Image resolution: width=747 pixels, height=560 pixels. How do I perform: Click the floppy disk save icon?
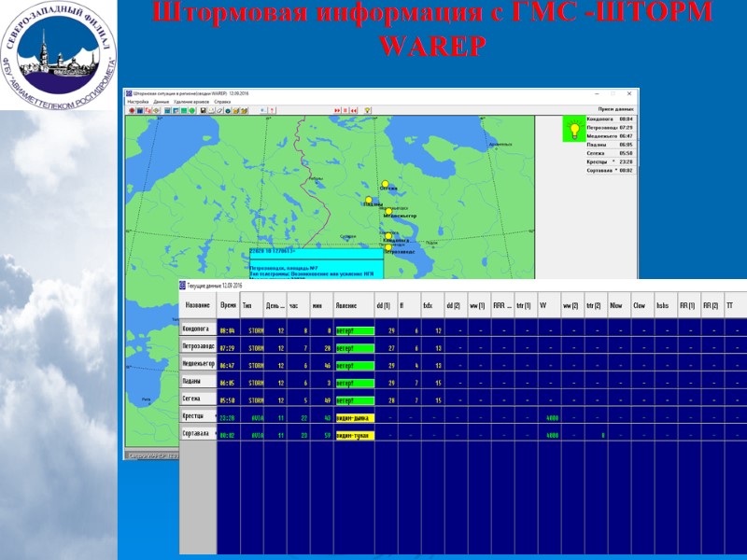204,110
